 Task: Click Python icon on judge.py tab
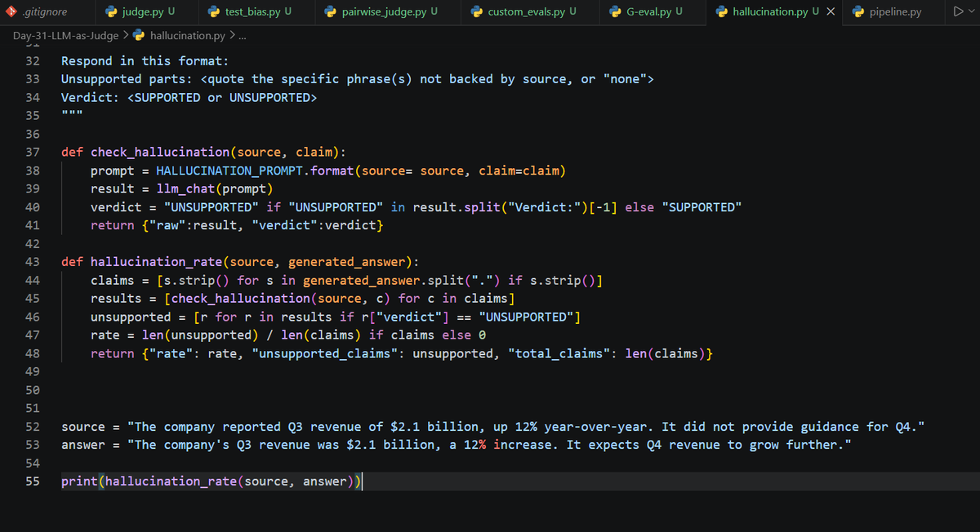pos(111,12)
